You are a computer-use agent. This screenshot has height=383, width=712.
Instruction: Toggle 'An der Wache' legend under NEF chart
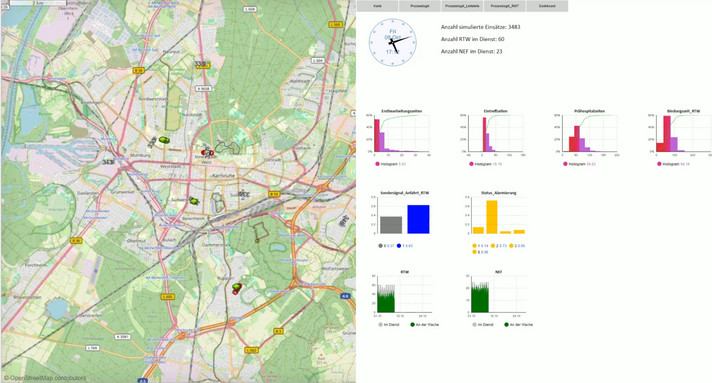[x=519, y=324]
